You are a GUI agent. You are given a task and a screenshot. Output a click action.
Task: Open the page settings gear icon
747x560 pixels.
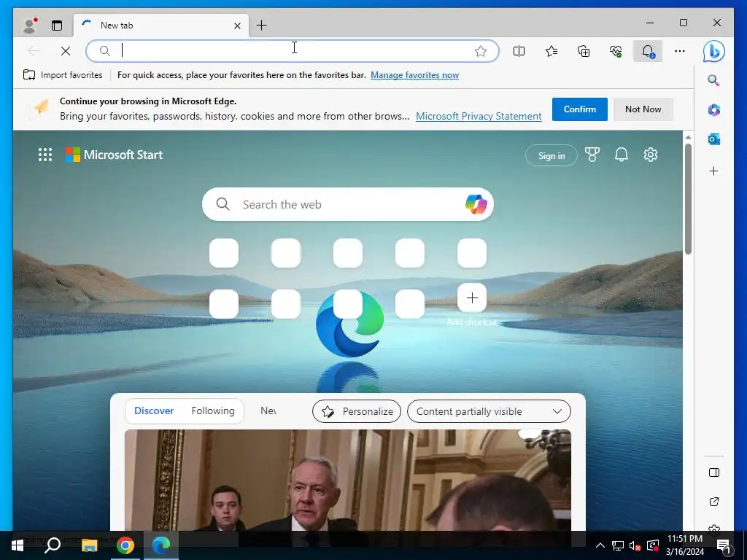[650, 155]
